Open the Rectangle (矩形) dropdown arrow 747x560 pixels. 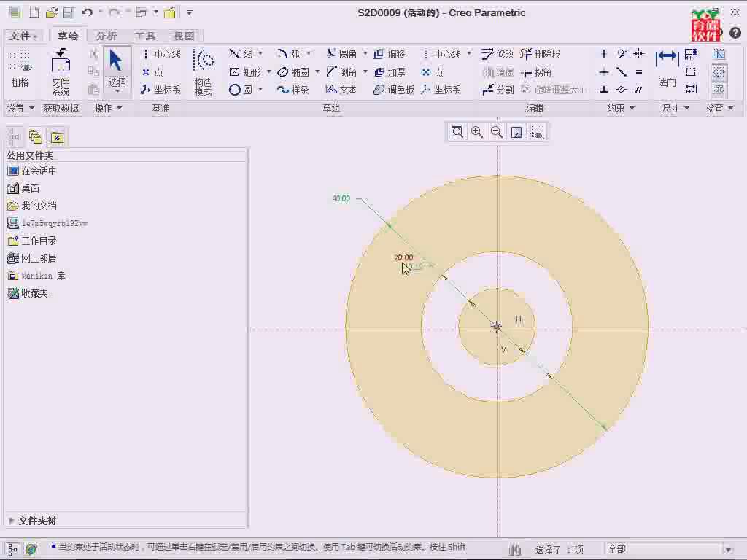(268, 72)
